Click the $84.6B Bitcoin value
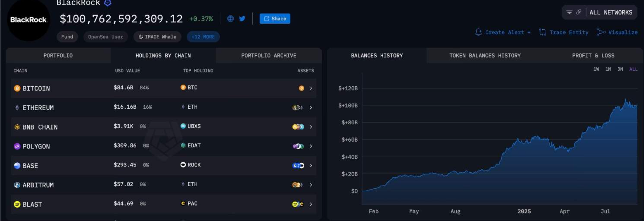The height and width of the screenshot is (221, 644). tap(123, 88)
